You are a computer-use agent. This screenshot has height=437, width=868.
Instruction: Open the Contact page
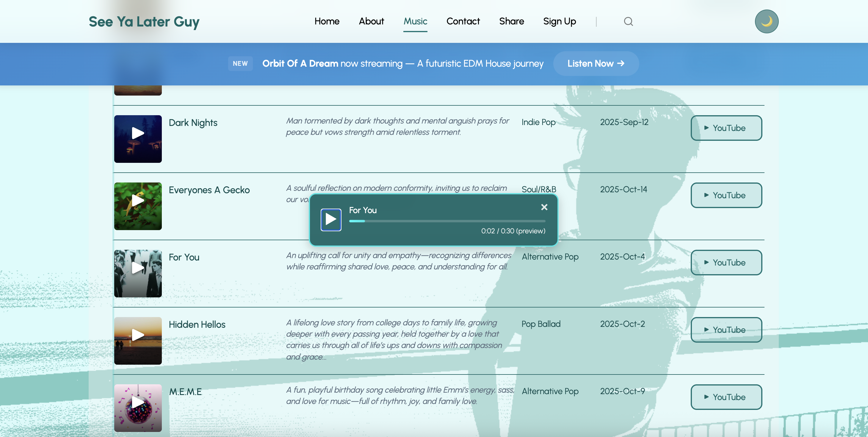point(463,21)
